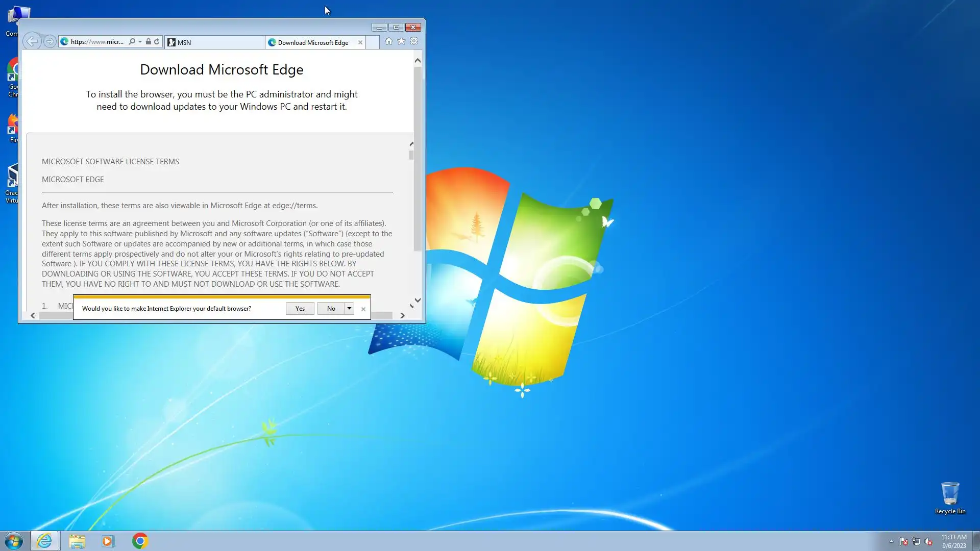This screenshot has height=551, width=980.
Task: Open the Home page icon
Action: [x=388, y=41]
